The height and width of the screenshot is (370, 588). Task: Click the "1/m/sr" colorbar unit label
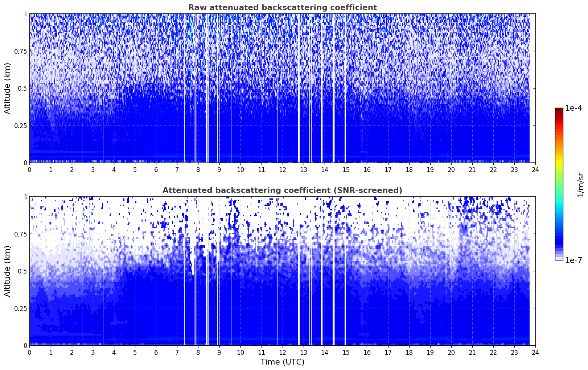(x=580, y=184)
